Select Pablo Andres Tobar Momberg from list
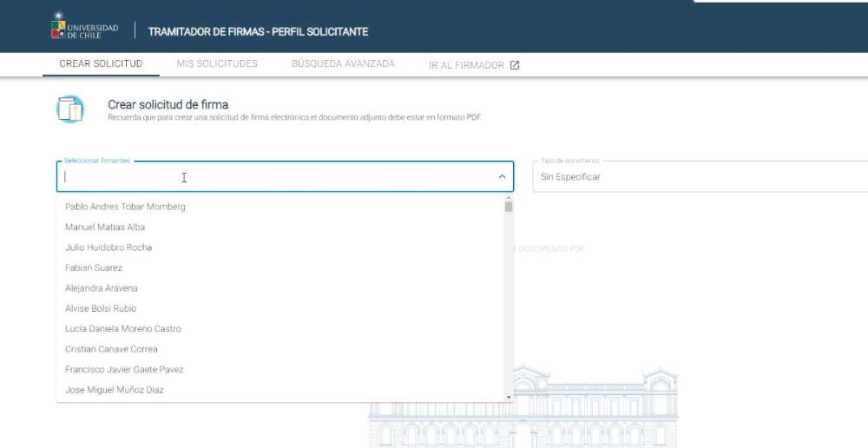 click(125, 207)
